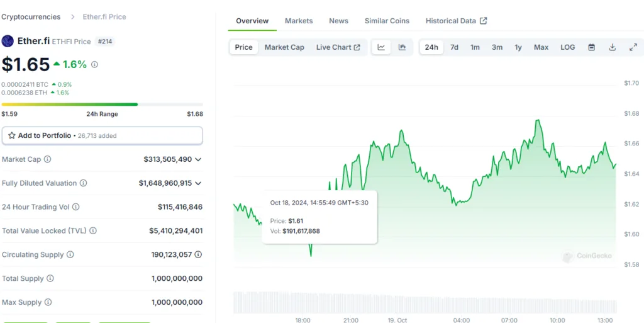Screen dimensions: 644x323
Task: Open the News tab
Action: point(338,21)
